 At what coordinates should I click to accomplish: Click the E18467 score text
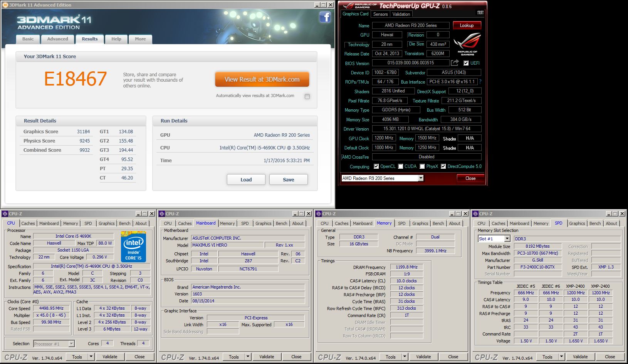(76, 79)
